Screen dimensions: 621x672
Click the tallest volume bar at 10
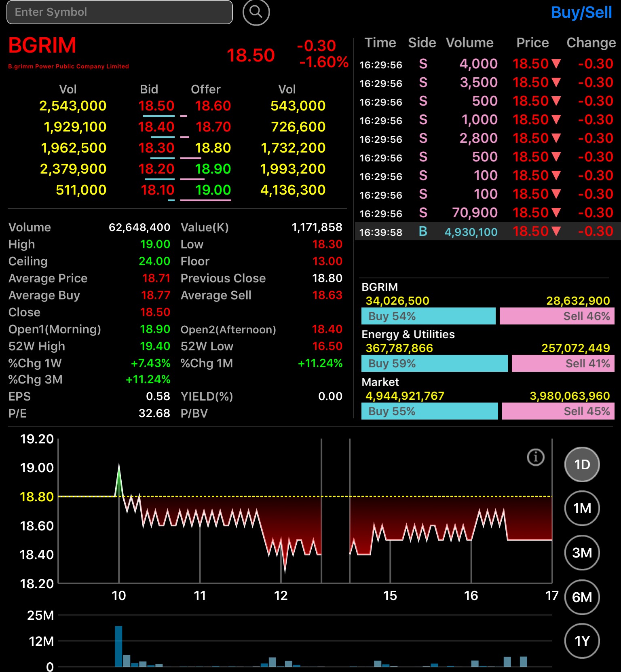(118, 646)
